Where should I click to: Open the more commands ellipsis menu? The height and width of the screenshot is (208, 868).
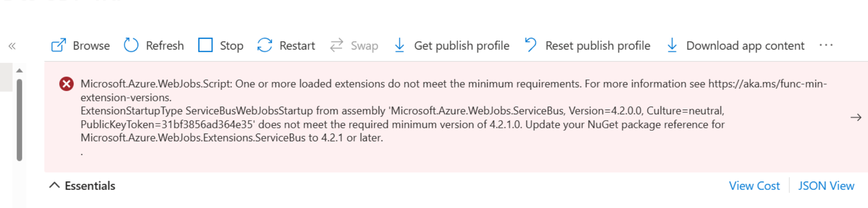tap(826, 45)
